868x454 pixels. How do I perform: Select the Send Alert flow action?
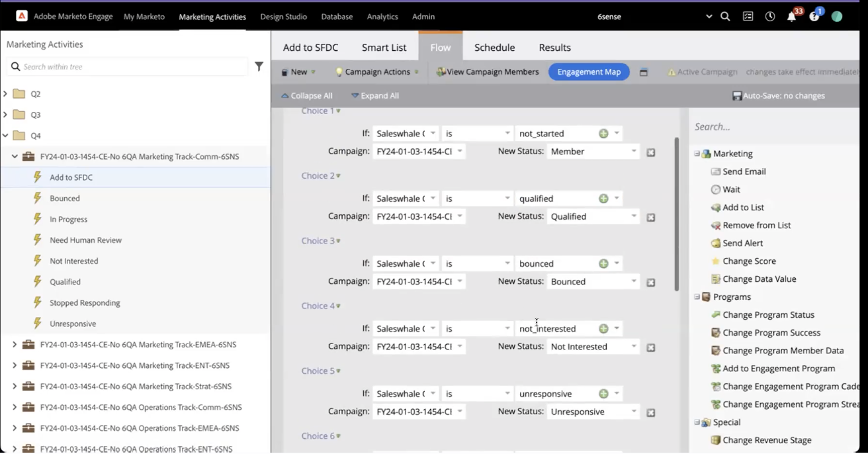(736, 243)
